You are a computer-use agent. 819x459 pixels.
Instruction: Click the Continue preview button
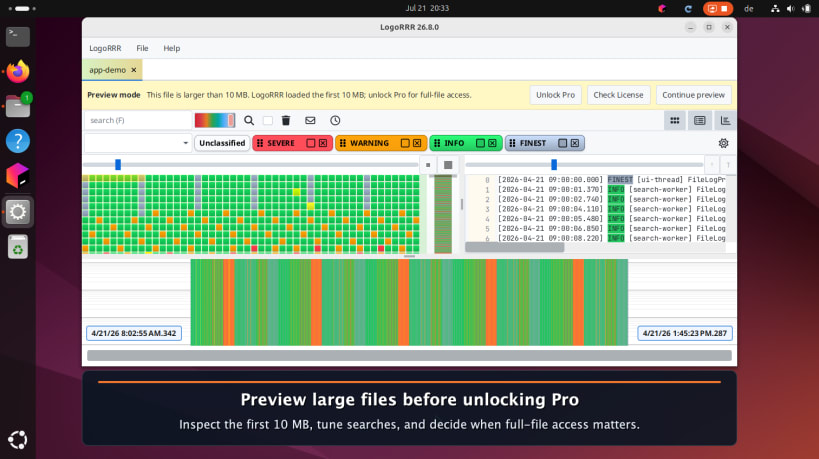point(693,95)
